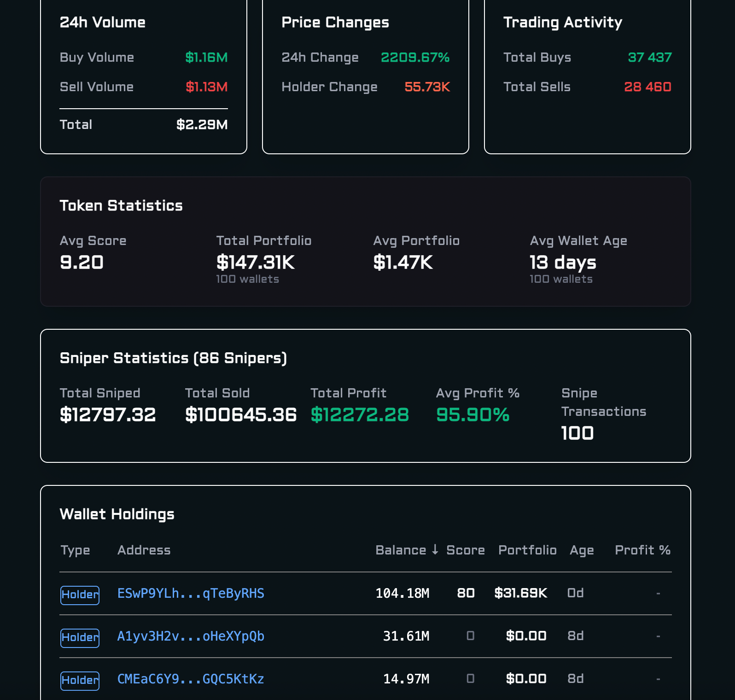Sort holdings by Type column

pos(75,550)
